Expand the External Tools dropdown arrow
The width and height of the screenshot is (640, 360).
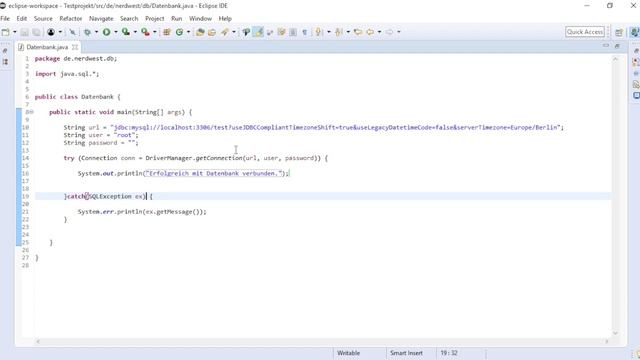coord(155,32)
